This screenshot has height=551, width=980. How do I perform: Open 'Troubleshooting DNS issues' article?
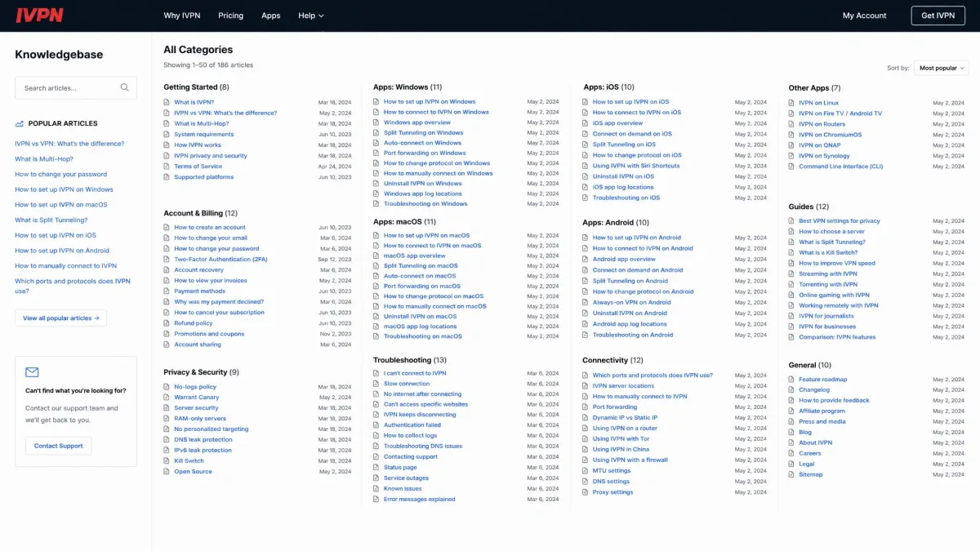(x=423, y=447)
